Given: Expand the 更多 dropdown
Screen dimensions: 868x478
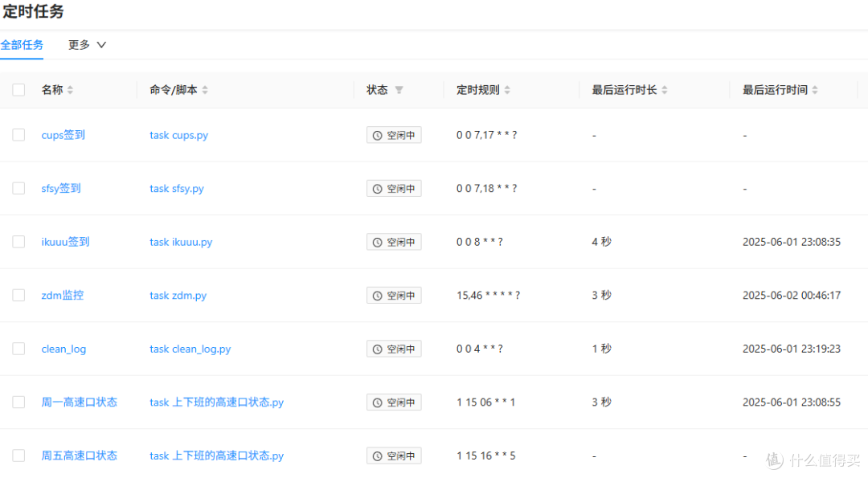Looking at the screenshot, I should (87, 45).
